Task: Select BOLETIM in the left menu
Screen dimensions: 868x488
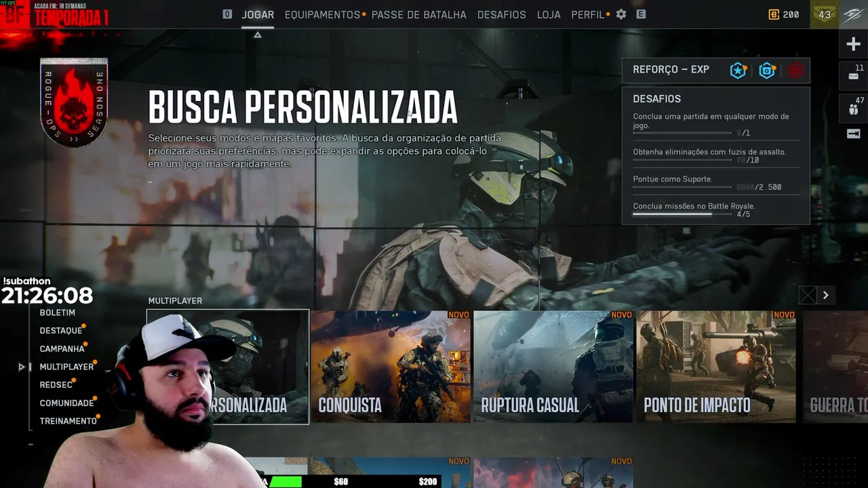Action: click(58, 312)
